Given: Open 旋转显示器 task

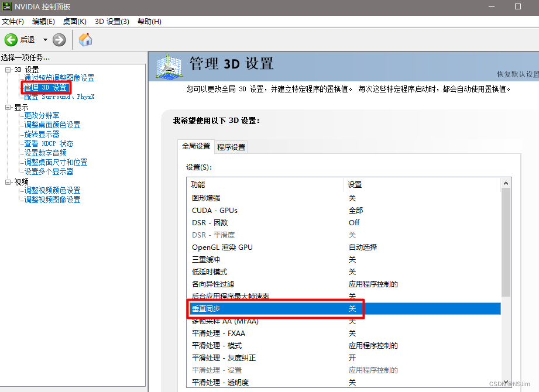Looking at the screenshot, I should [x=42, y=134].
